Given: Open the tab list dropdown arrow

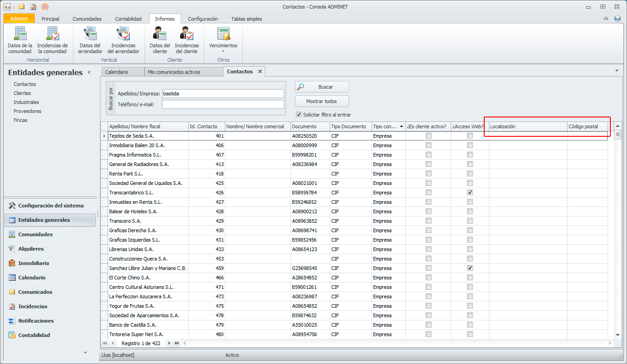Looking at the screenshot, I should [616, 71].
